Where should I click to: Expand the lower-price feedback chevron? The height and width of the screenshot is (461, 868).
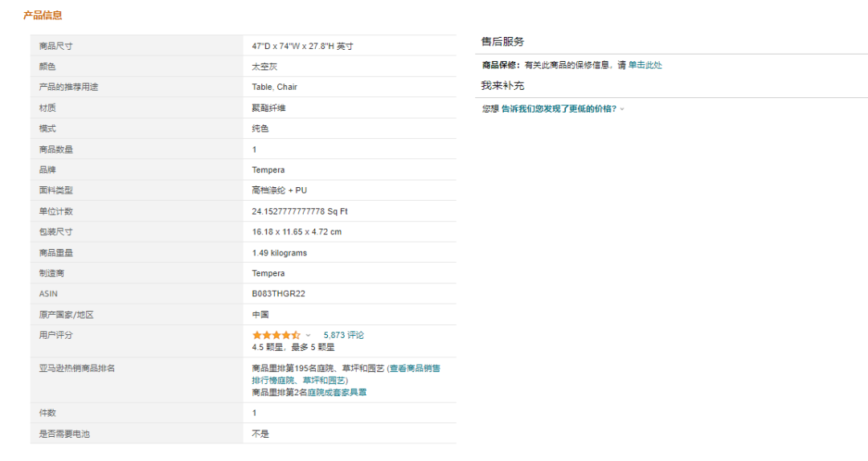point(622,109)
